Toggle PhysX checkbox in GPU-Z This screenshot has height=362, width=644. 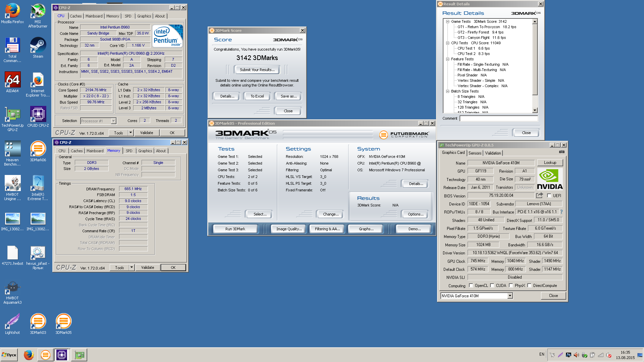pos(511,286)
